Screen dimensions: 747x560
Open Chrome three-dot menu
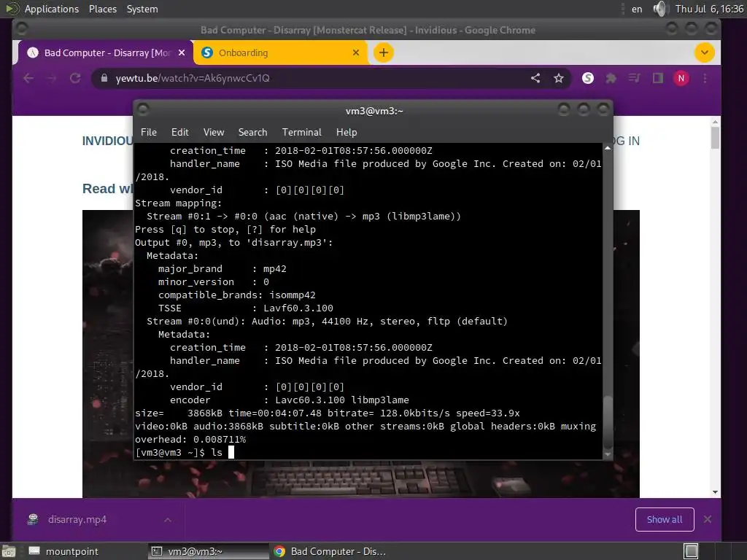[x=705, y=78]
